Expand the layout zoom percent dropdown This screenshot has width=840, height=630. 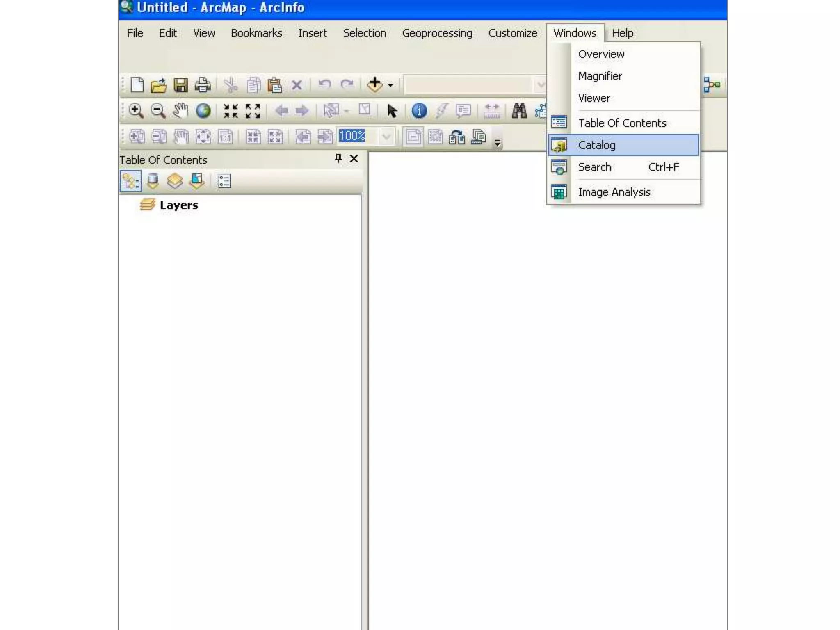click(386, 136)
